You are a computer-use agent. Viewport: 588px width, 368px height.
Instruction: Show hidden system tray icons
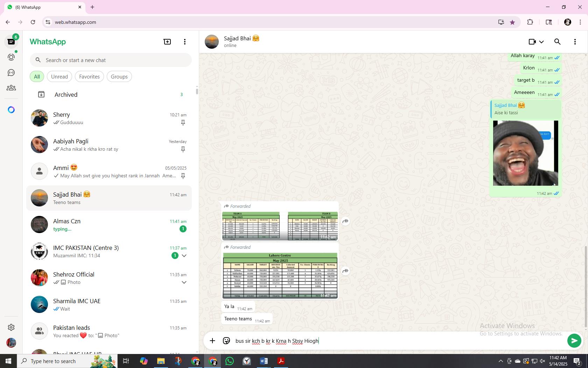[500, 361]
